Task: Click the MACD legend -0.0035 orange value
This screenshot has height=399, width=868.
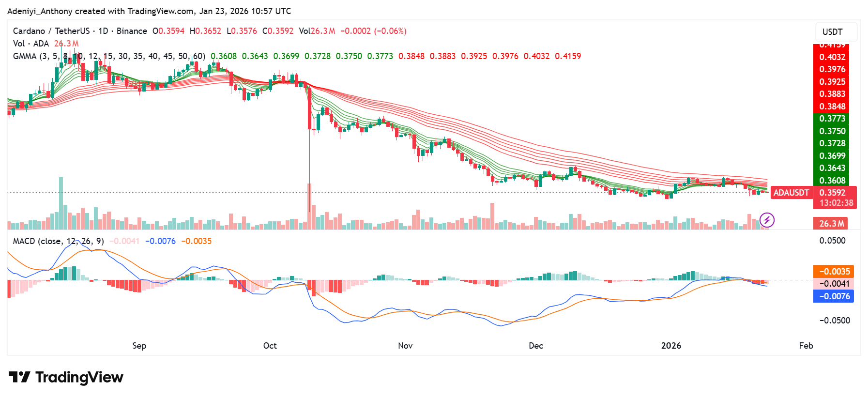Action: click(196, 241)
